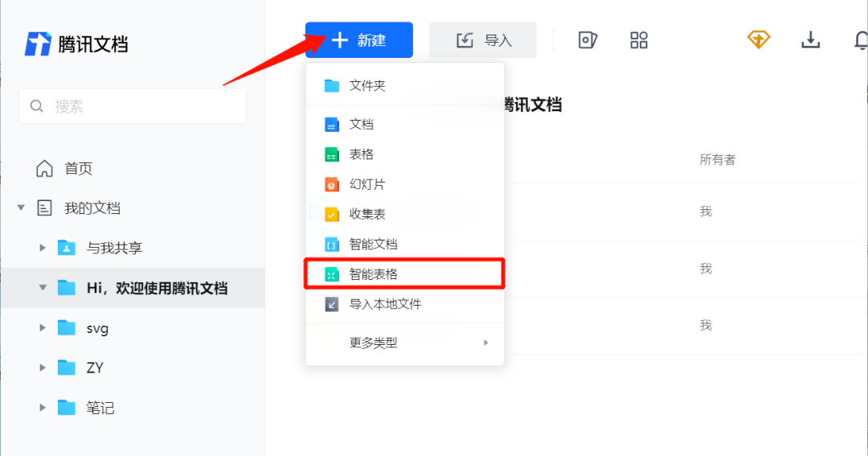The width and height of the screenshot is (868, 456).
Task: Click the magnifier icon in search box
Action: coord(36,106)
